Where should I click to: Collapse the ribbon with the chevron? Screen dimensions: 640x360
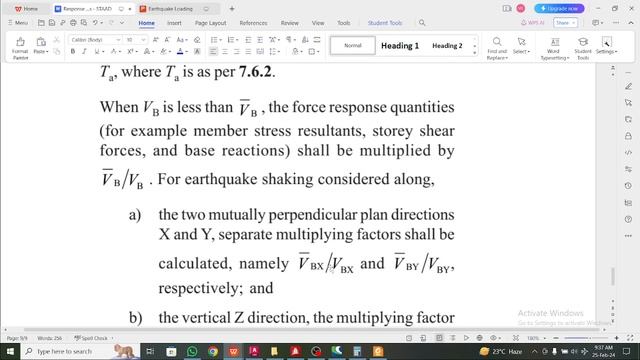(x=631, y=23)
